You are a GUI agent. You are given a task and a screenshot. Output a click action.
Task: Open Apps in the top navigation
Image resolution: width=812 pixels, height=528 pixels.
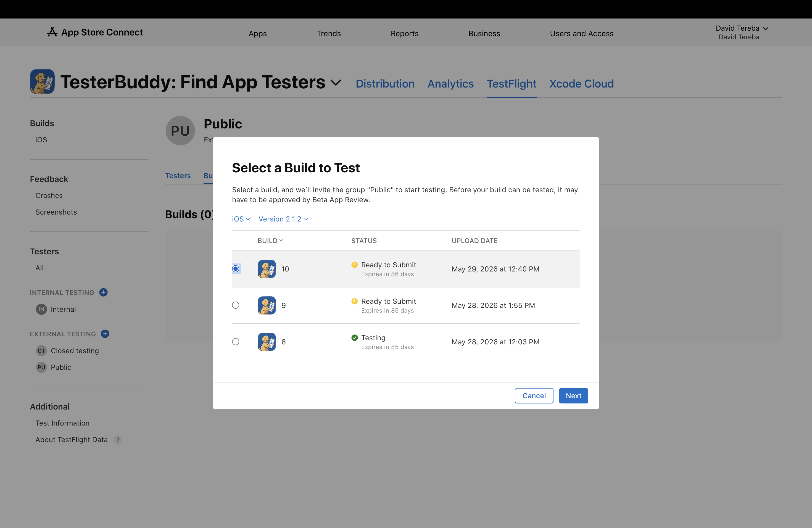pyautogui.click(x=258, y=33)
